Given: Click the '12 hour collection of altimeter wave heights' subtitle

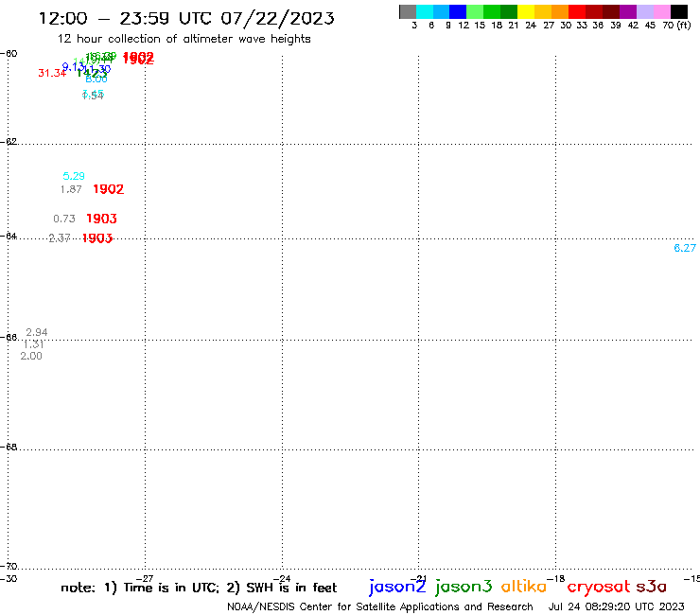Looking at the screenshot, I should pyautogui.click(x=184, y=39).
